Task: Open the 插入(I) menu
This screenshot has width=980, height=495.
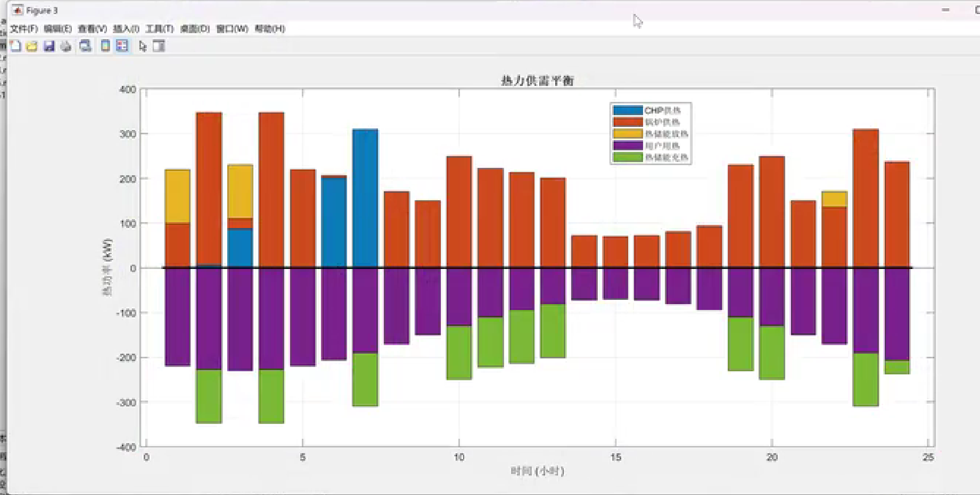Action: pos(126,29)
